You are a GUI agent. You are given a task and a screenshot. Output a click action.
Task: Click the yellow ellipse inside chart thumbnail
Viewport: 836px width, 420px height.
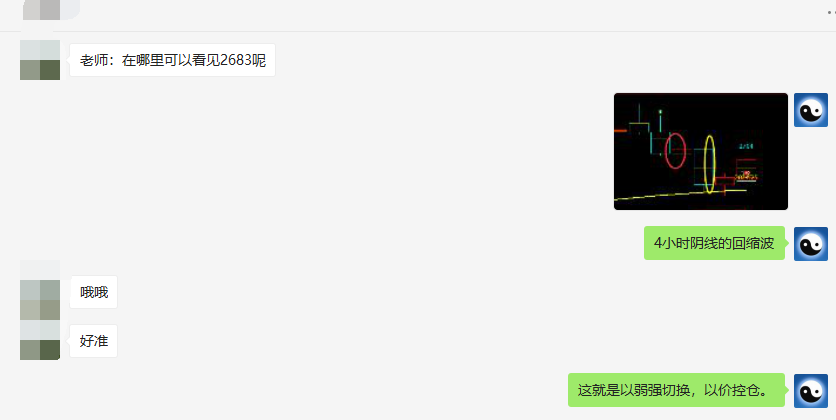pyautogui.click(x=709, y=165)
